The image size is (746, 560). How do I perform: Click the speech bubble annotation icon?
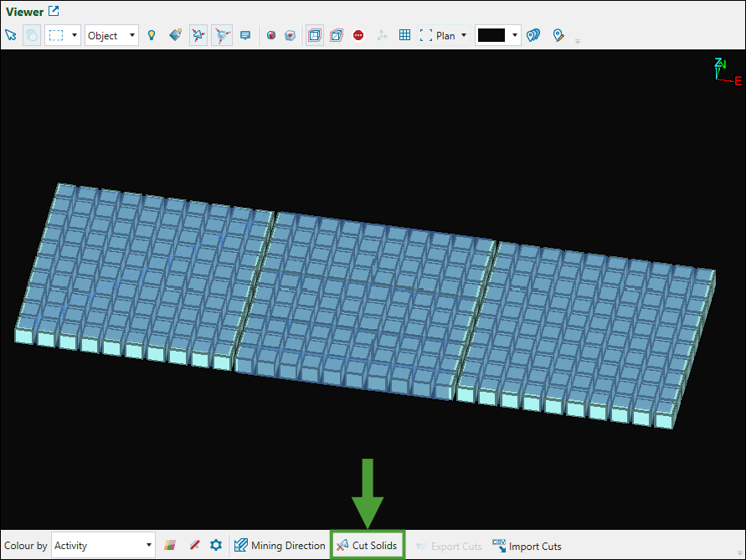[x=245, y=35]
